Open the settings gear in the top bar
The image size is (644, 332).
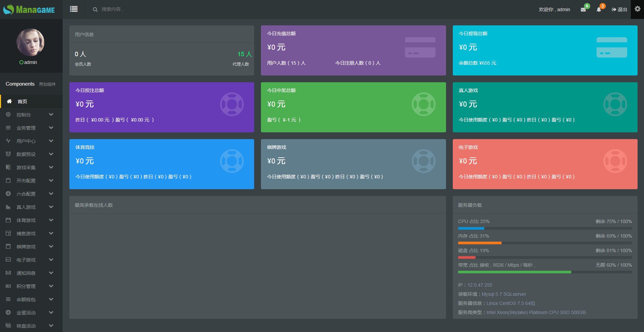(x=637, y=9)
